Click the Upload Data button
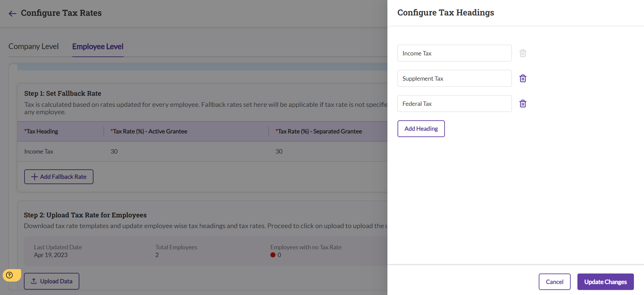 pyautogui.click(x=51, y=281)
